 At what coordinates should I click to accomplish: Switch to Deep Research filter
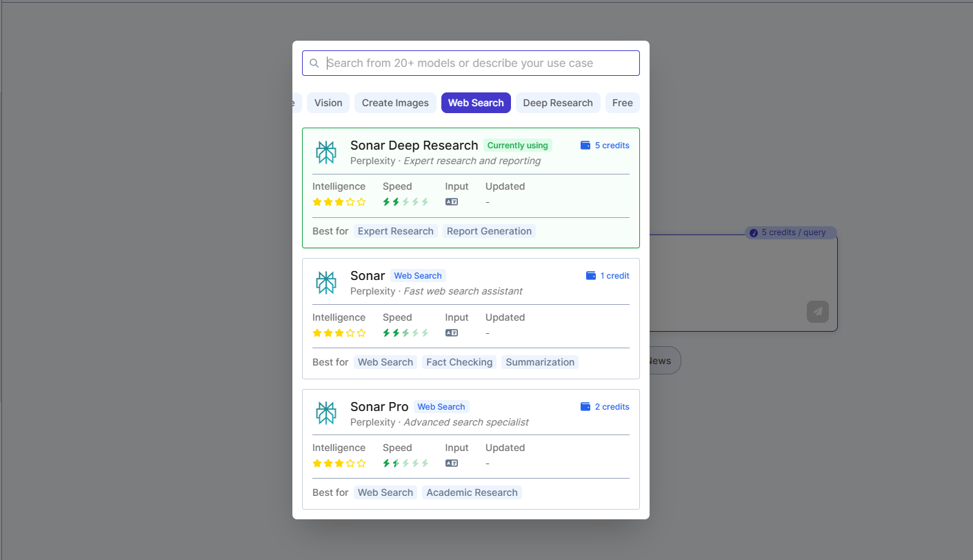(x=558, y=103)
